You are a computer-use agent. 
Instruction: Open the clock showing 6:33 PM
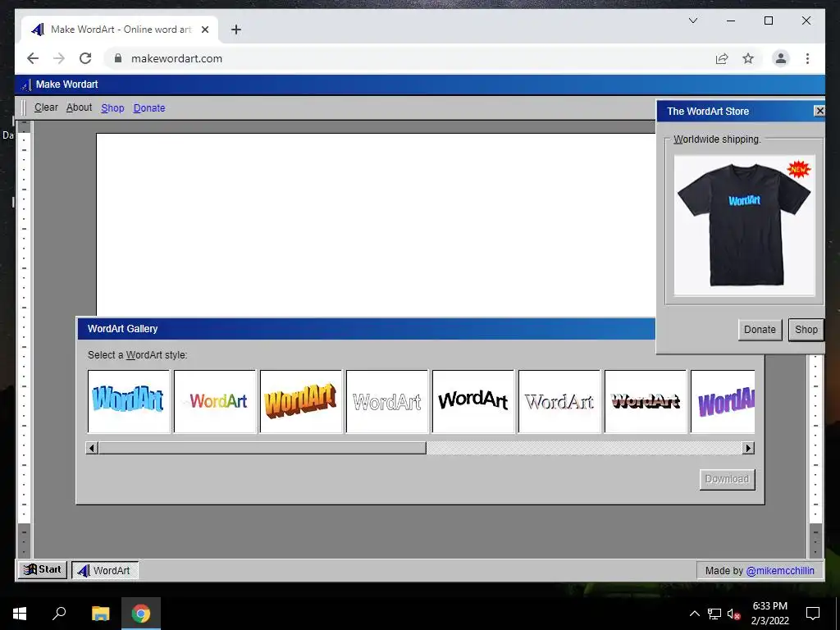tap(769, 614)
